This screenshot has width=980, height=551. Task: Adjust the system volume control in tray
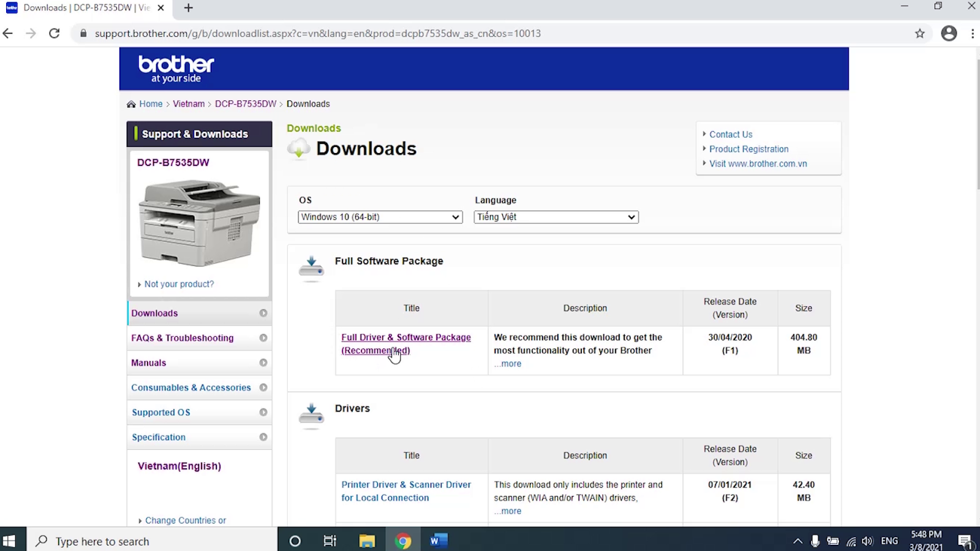coord(867,541)
